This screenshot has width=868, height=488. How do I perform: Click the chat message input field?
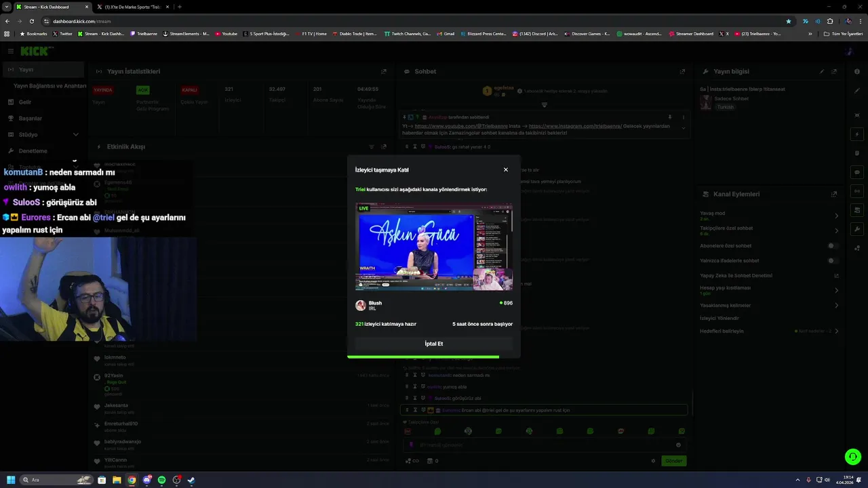coord(545,445)
